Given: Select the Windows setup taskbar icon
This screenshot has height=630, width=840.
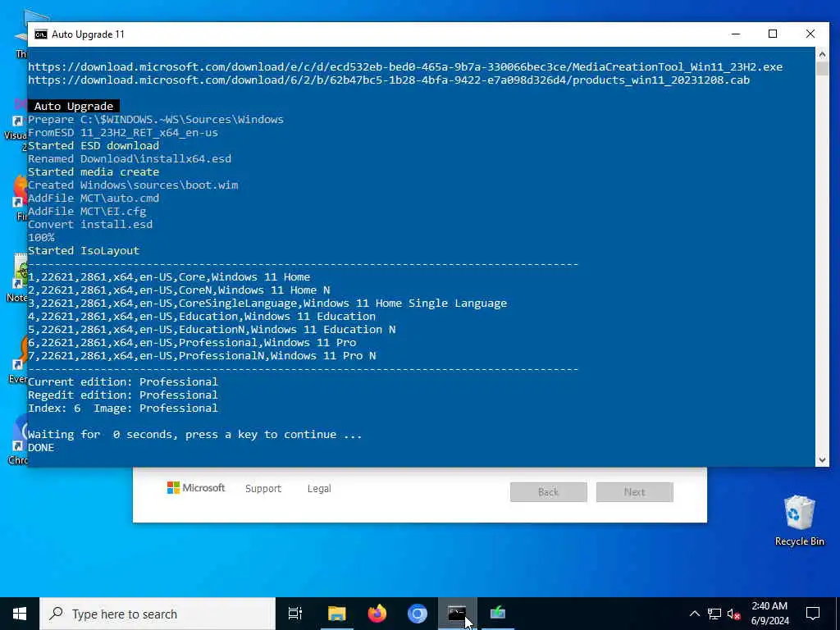Looking at the screenshot, I should tap(498, 614).
